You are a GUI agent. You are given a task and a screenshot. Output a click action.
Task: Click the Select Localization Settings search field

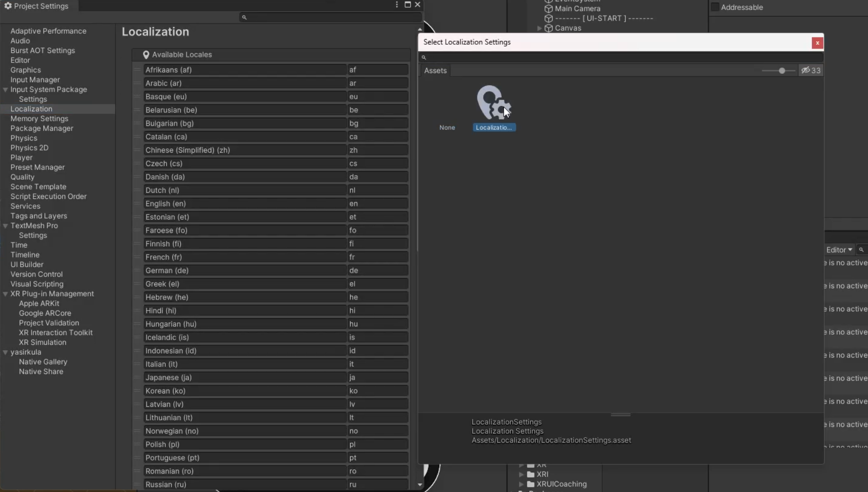[621, 57]
